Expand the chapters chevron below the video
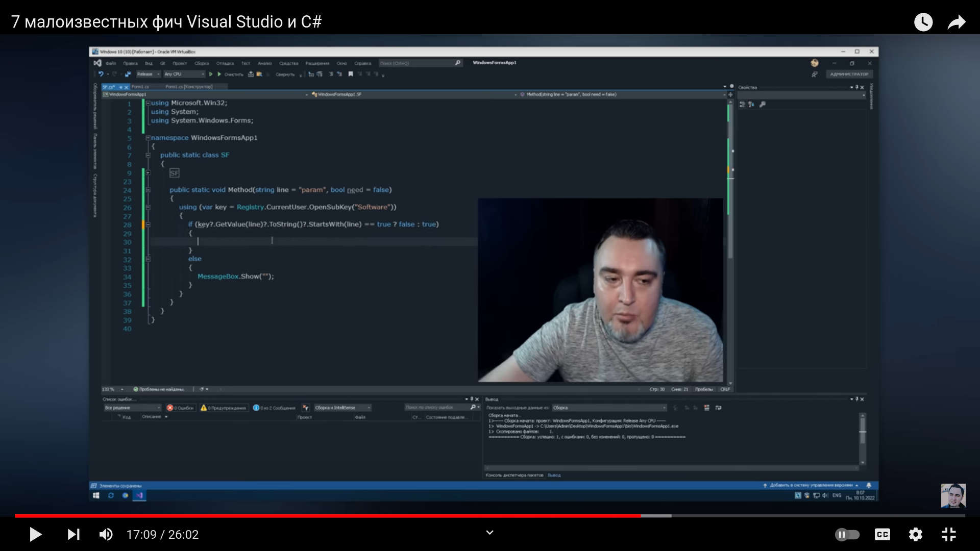 (x=489, y=533)
